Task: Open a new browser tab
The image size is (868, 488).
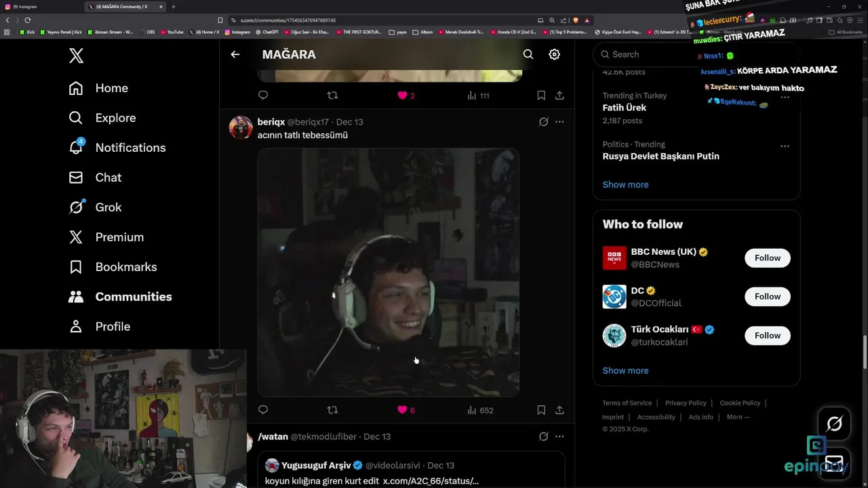Action: (x=173, y=7)
